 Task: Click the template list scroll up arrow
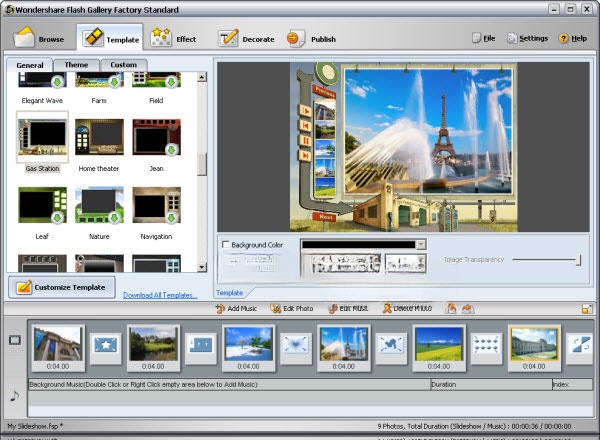pyautogui.click(x=202, y=77)
